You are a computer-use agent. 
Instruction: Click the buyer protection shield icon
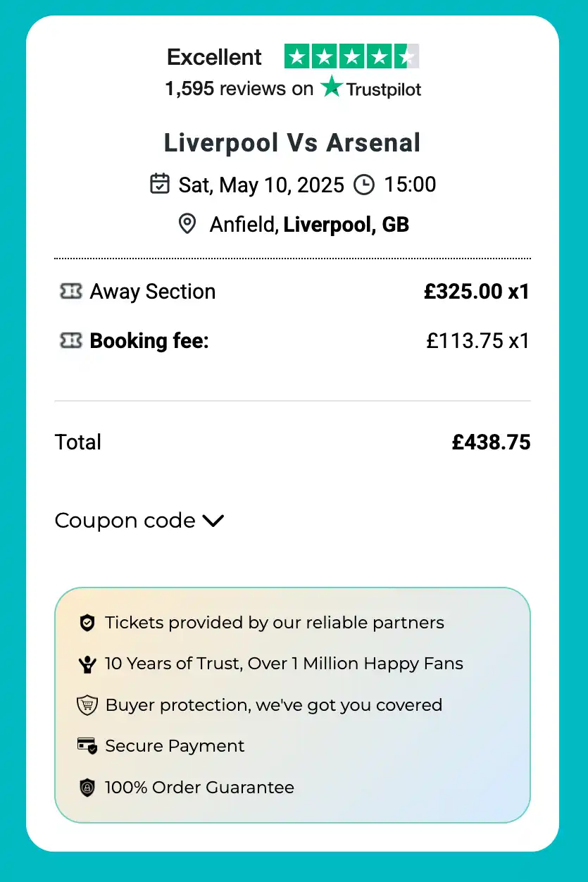pos(87,704)
